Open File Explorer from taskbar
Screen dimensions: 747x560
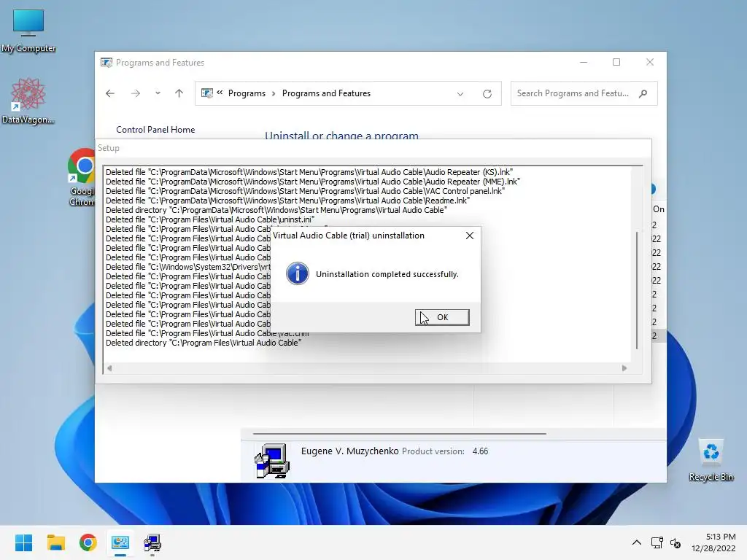tap(55, 542)
